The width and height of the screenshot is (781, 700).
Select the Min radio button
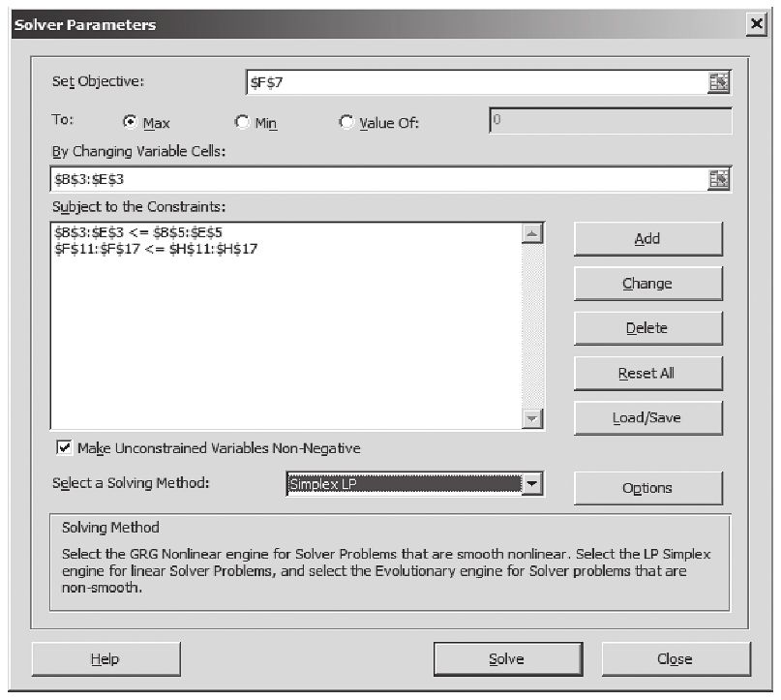tap(241, 123)
